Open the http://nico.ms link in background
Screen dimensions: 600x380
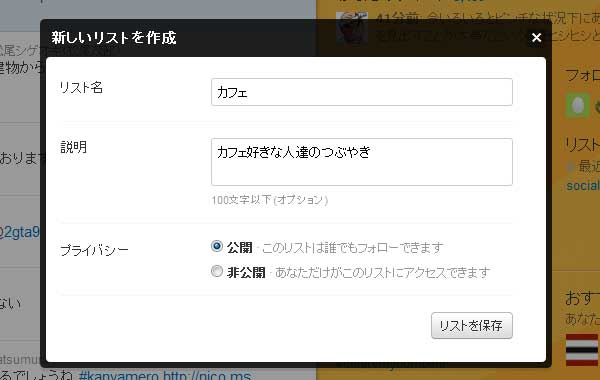coord(207,375)
